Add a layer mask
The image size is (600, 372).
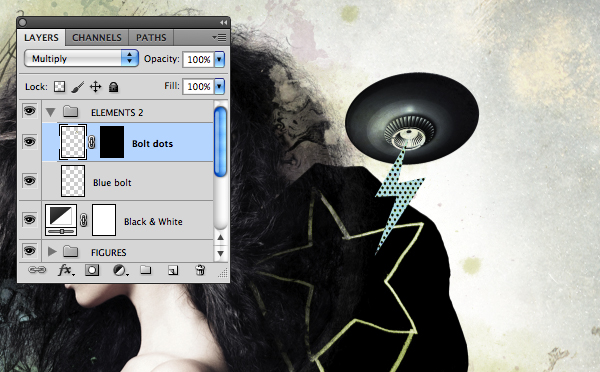[92, 270]
